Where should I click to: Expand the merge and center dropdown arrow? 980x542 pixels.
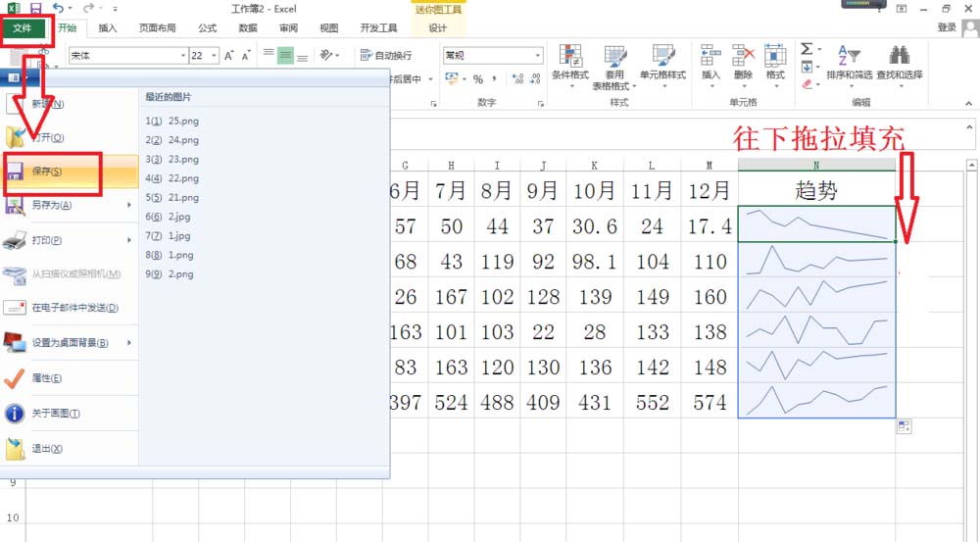click(x=430, y=79)
